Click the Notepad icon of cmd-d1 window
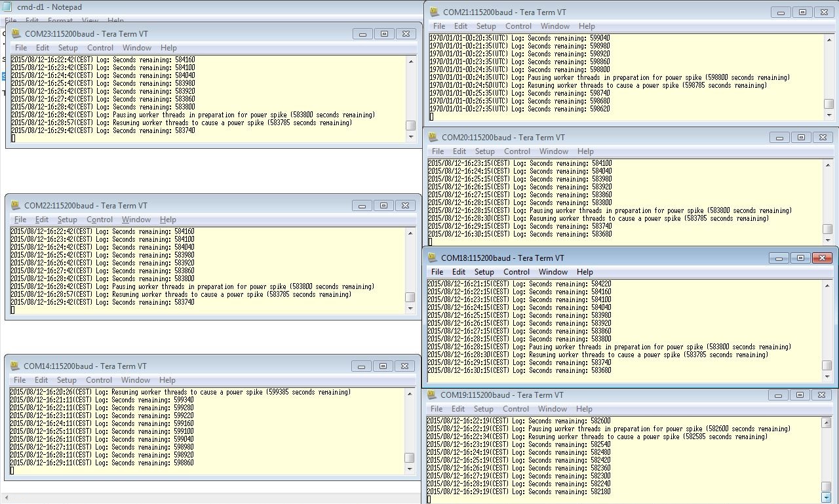The width and height of the screenshot is (839, 504). click(x=7, y=7)
